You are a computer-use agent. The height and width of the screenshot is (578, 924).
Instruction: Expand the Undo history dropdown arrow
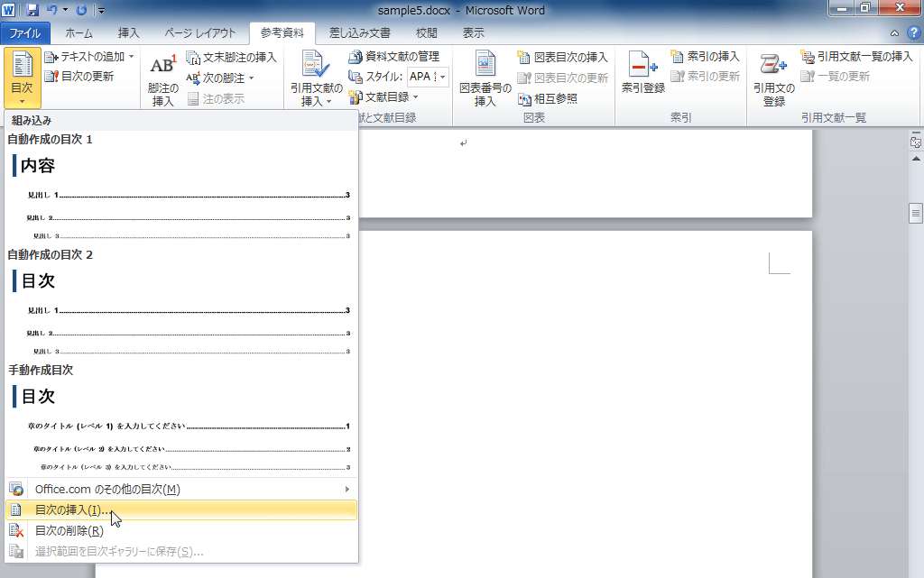65,10
